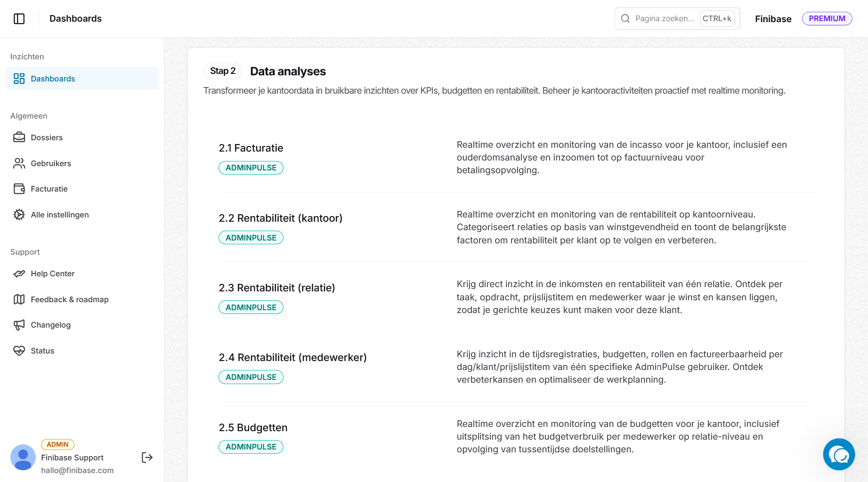This screenshot has height=482, width=868.
Task: Click the Finibase Support profile avatar
Action: [x=23, y=457]
